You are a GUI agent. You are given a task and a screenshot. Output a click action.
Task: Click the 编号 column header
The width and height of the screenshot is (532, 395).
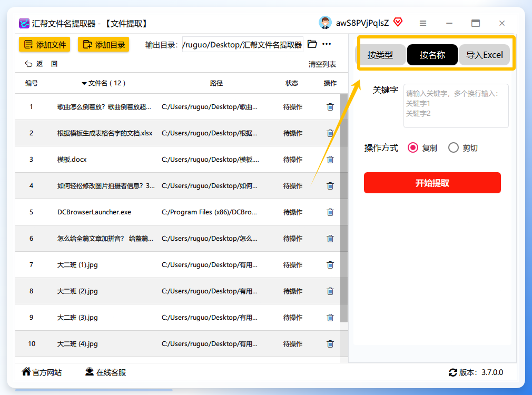(32, 83)
